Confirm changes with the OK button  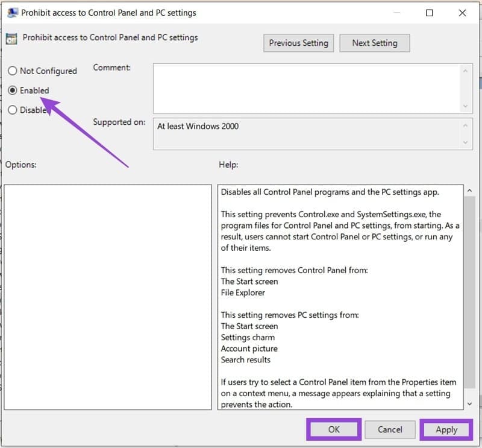click(x=334, y=430)
